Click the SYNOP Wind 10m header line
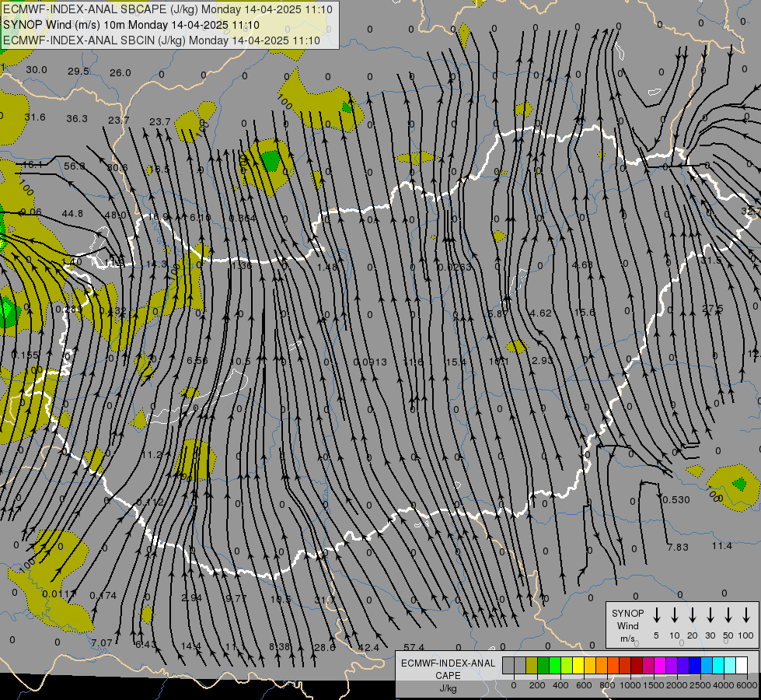 click(x=131, y=25)
